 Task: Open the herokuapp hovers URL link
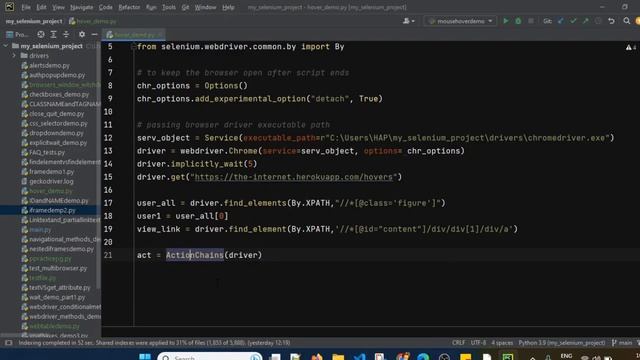coord(294,177)
